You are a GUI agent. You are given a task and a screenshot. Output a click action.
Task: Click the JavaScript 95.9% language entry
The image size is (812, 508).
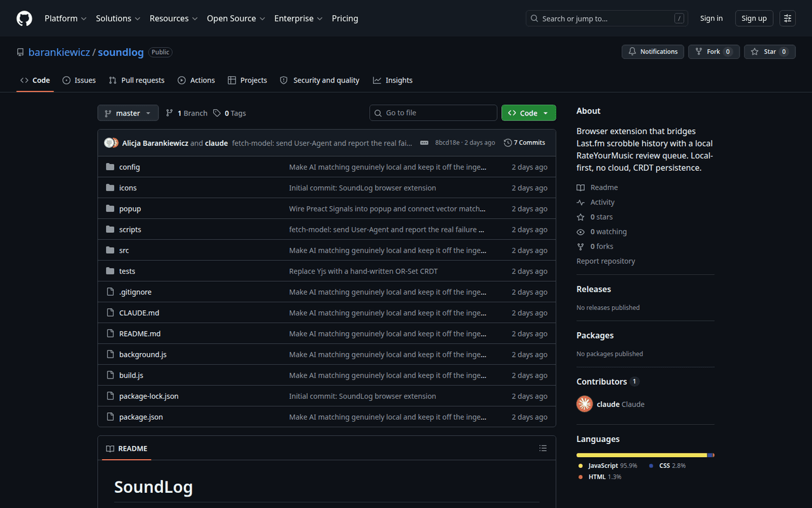tap(608, 465)
